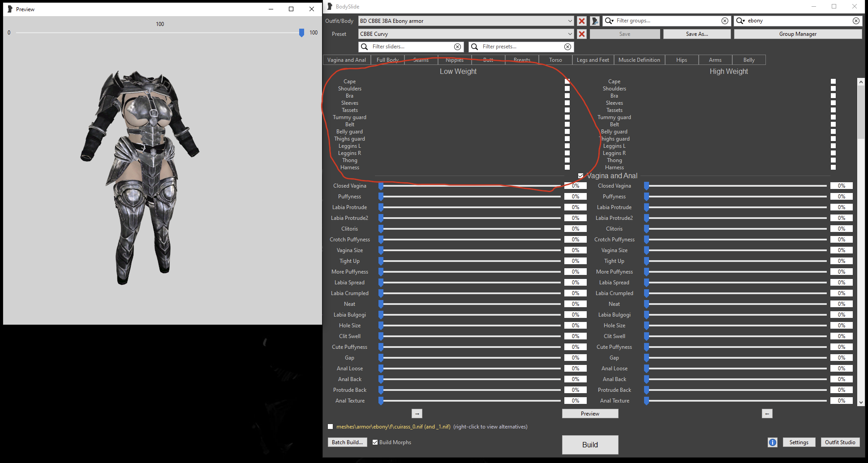
Task: Click the magnifier icon in Filter groups field
Action: click(609, 21)
